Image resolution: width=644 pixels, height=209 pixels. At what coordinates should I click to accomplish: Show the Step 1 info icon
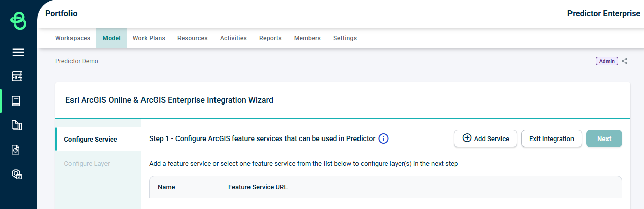point(384,138)
